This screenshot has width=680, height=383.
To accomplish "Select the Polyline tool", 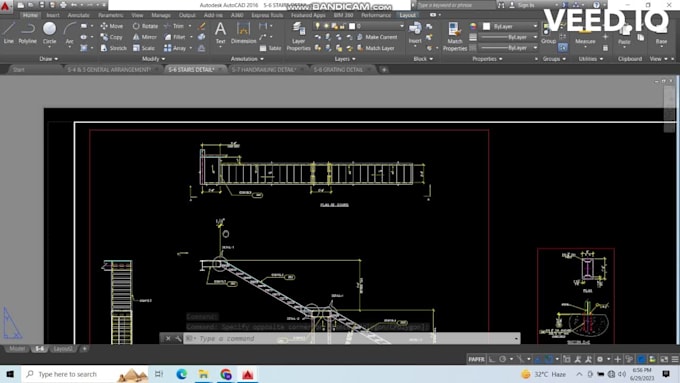I will pos(27,33).
